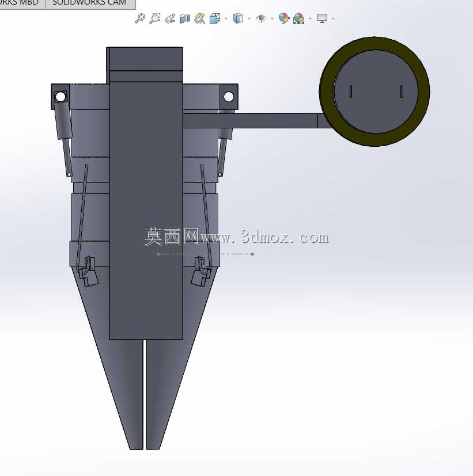This screenshot has width=473, height=476.
Task: Toggle the Hide/Show Items eye icon
Action: (261, 18)
